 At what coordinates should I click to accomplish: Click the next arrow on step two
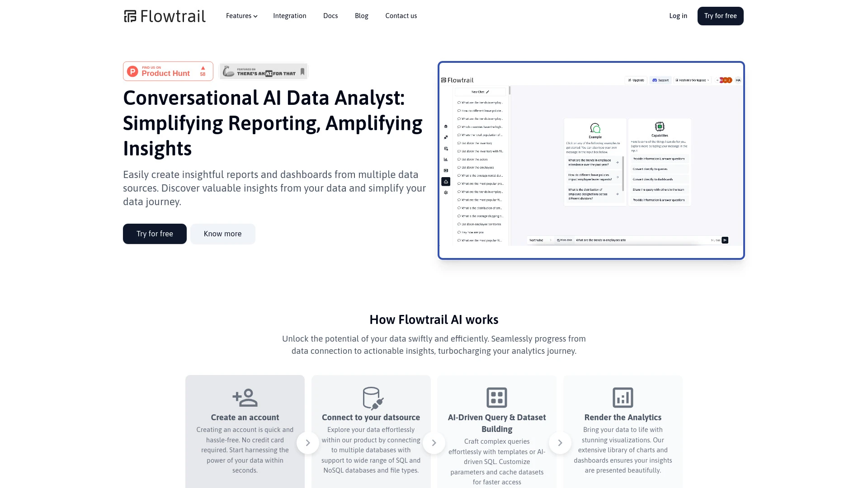[x=434, y=443]
